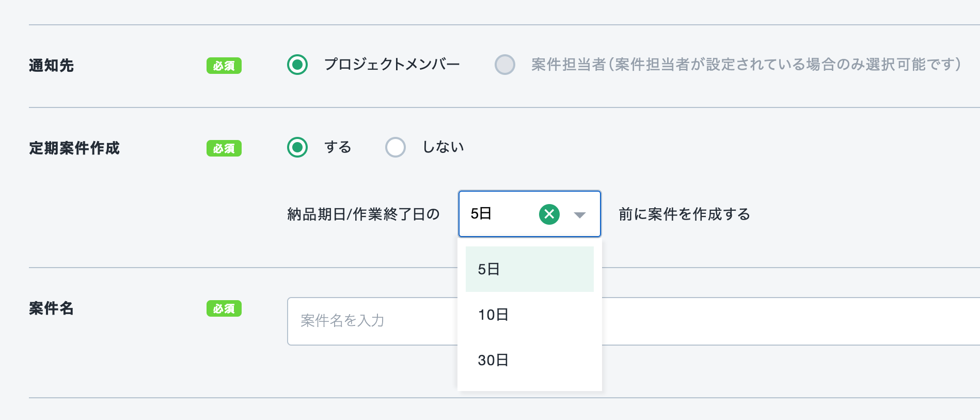Click the 前に案件を作成する text

[x=684, y=214]
